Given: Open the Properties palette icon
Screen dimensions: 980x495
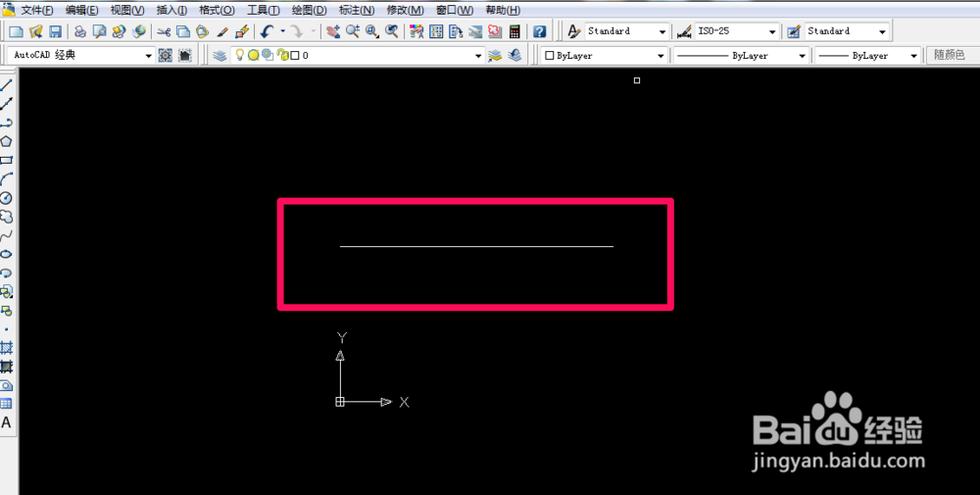Looking at the screenshot, I should 416,31.
